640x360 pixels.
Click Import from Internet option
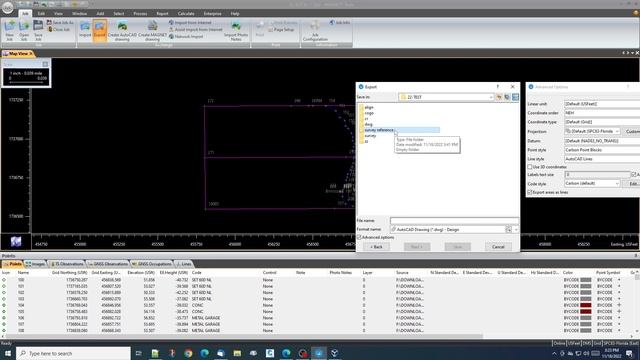[190, 22]
